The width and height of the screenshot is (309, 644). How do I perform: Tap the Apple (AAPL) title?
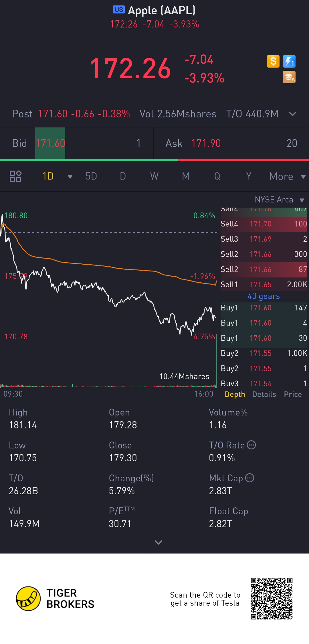162,10
